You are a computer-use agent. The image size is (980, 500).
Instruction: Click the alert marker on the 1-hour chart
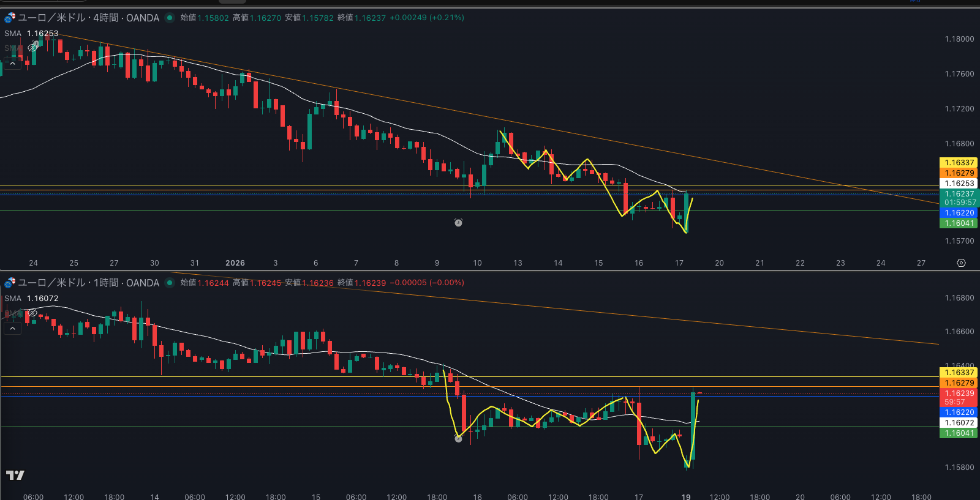pos(458,438)
